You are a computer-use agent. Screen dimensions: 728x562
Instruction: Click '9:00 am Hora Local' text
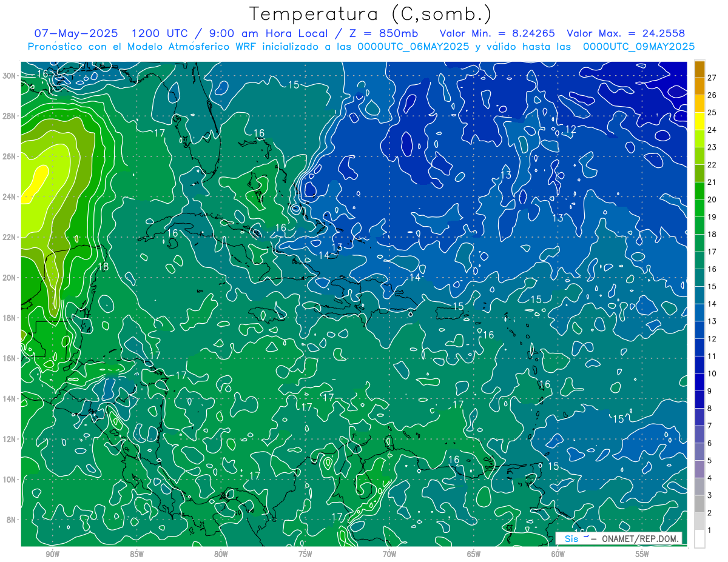coord(268,33)
